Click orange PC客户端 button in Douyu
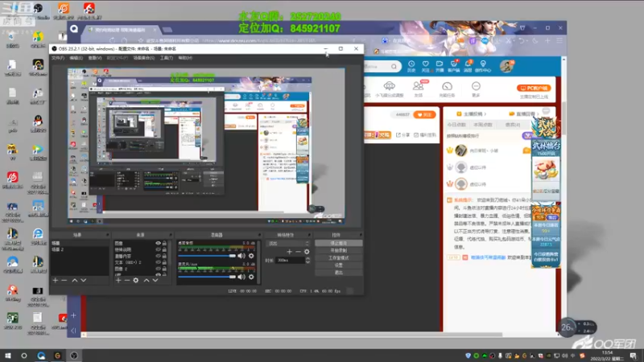Image resolution: width=644 pixels, height=362 pixels. point(534,88)
